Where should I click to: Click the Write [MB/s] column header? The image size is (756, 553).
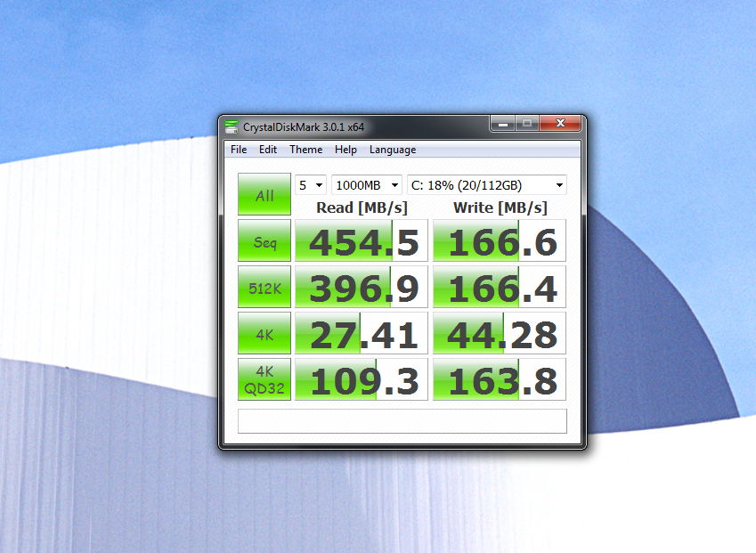point(500,207)
